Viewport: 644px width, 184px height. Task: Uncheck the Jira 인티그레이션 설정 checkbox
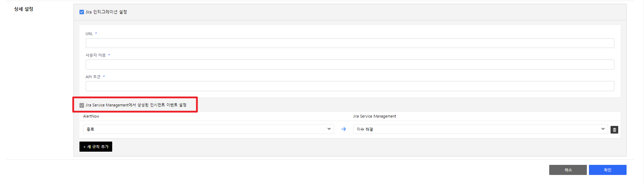pos(82,12)
